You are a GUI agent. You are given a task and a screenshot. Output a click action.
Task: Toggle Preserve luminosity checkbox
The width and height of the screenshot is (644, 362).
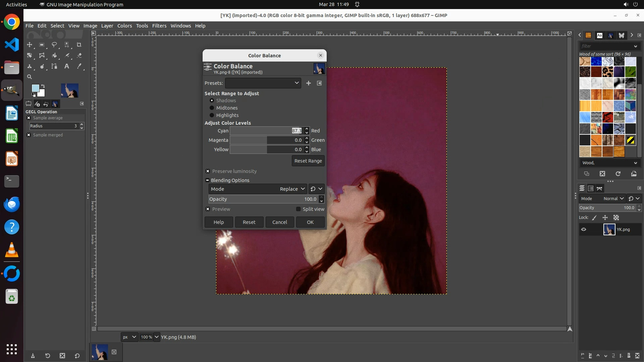coord(208,171)
